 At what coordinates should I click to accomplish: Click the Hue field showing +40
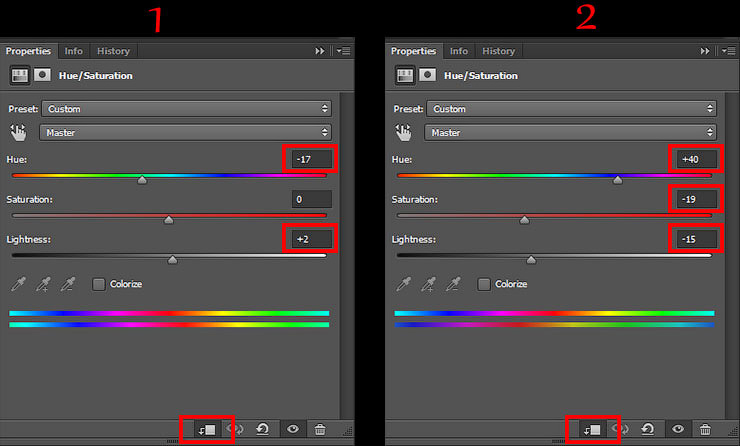697,159
